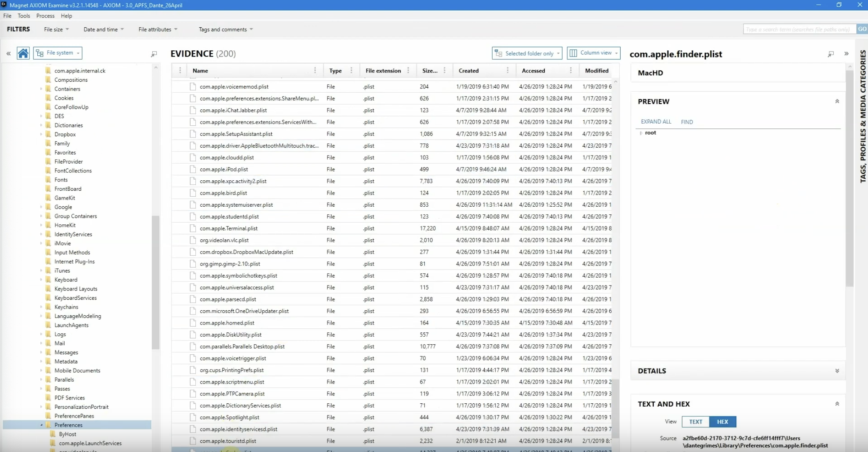Collapse the PREVIEW section
Viewport: 868px width, 452px height.
837,101
